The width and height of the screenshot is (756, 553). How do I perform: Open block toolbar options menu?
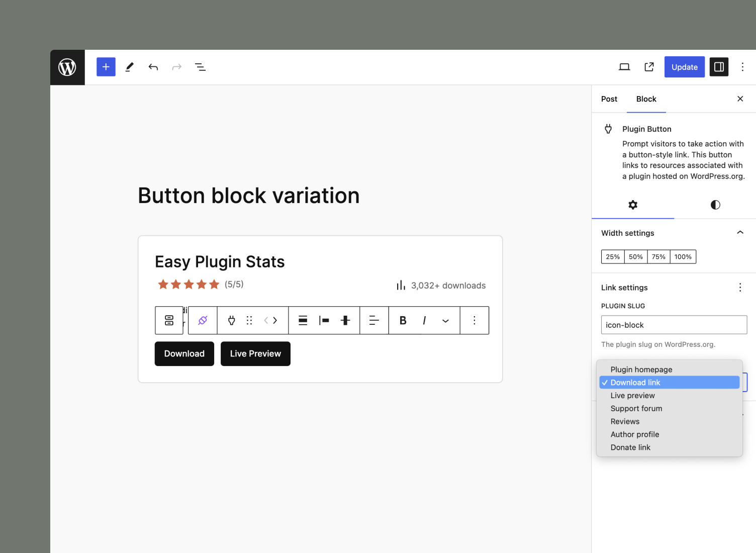pyautogui.click(x=475, y=320)
